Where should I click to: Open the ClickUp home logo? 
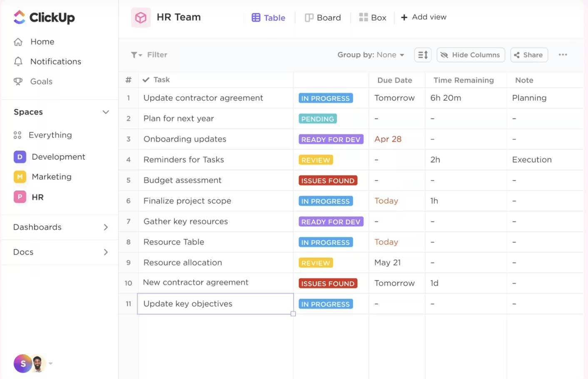tap(44, 17)
